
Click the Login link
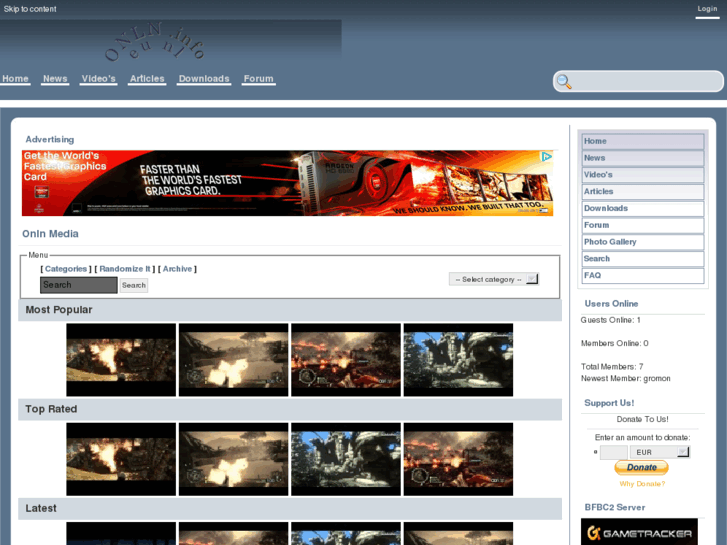coord(707,9)
